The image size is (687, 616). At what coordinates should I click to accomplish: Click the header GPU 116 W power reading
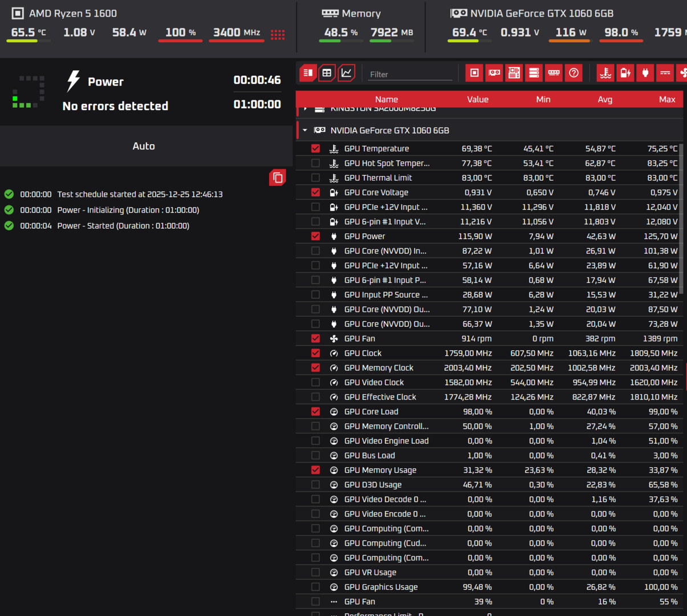(571, 33)
